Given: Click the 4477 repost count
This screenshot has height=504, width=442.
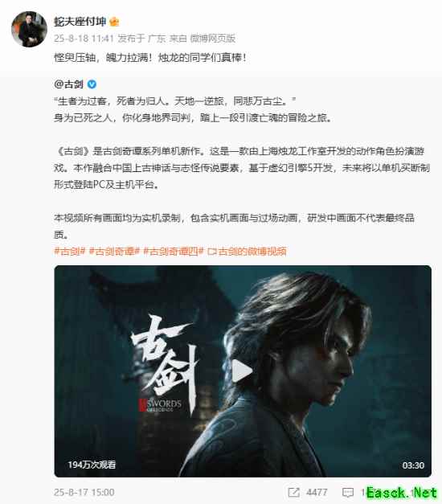Looking at the screenshot, I should [317, 493].
